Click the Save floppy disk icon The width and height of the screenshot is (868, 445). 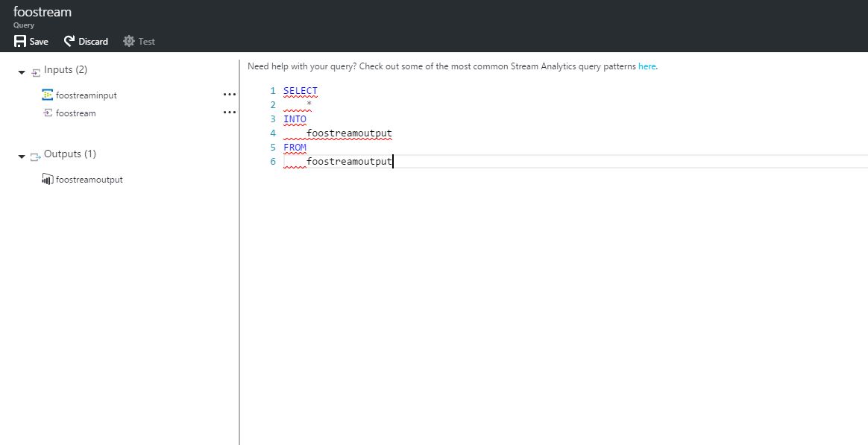click(20, 42)
